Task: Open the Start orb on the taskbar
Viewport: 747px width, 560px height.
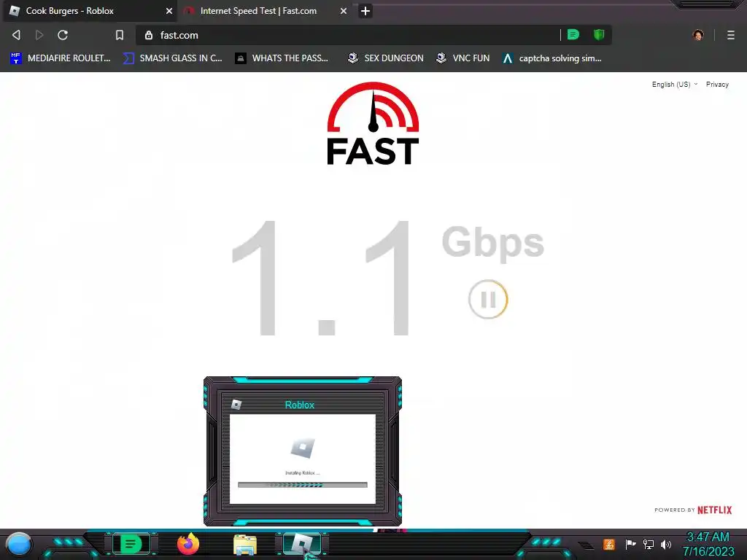Action: tap(18, 545)
